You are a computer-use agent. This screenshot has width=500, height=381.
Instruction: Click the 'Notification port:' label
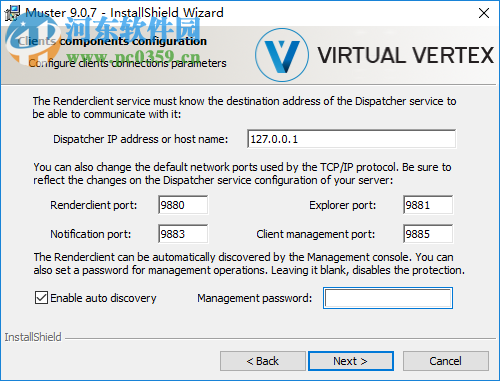(x=91, y=234)
